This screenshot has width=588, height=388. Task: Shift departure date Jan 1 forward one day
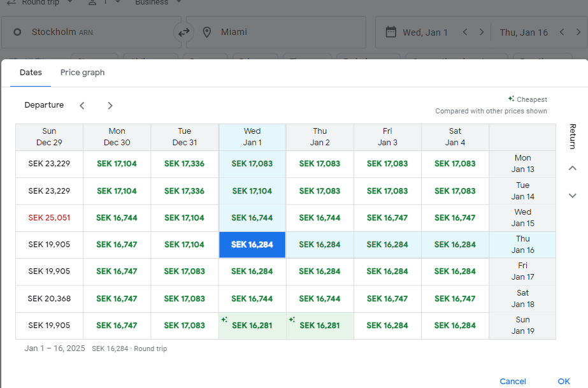[482, 32]
